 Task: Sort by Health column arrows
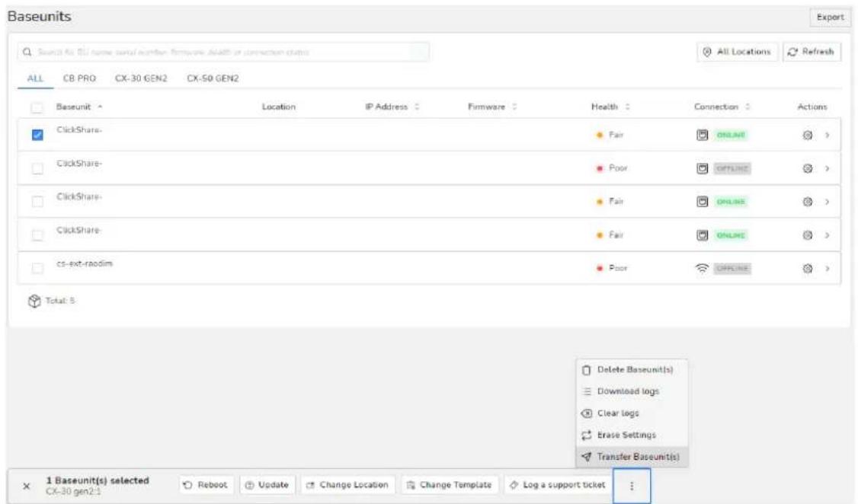coord(627,107)
